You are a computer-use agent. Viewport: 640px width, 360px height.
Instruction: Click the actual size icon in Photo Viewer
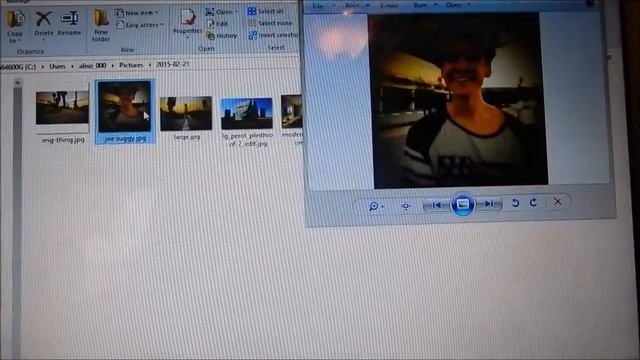pyautogui.click(x=406, y=206)
